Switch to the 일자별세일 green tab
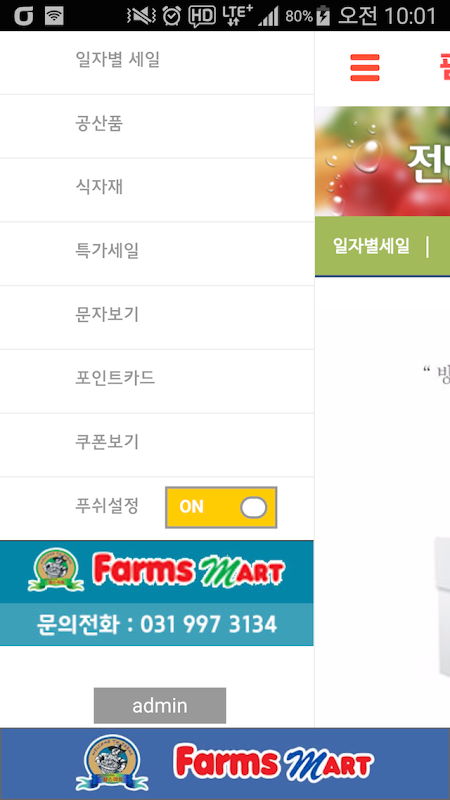This screenshot has height=800, width=450. pyautogui.click(x=371, y=246)
